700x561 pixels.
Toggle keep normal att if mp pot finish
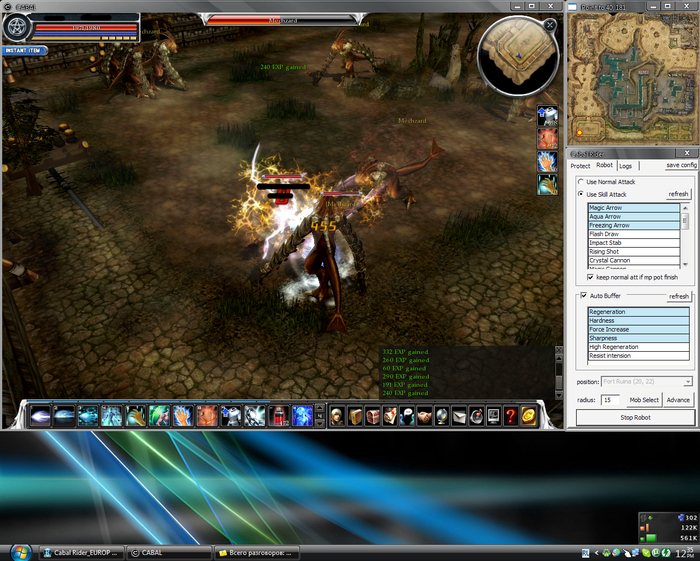pos(590,277)
